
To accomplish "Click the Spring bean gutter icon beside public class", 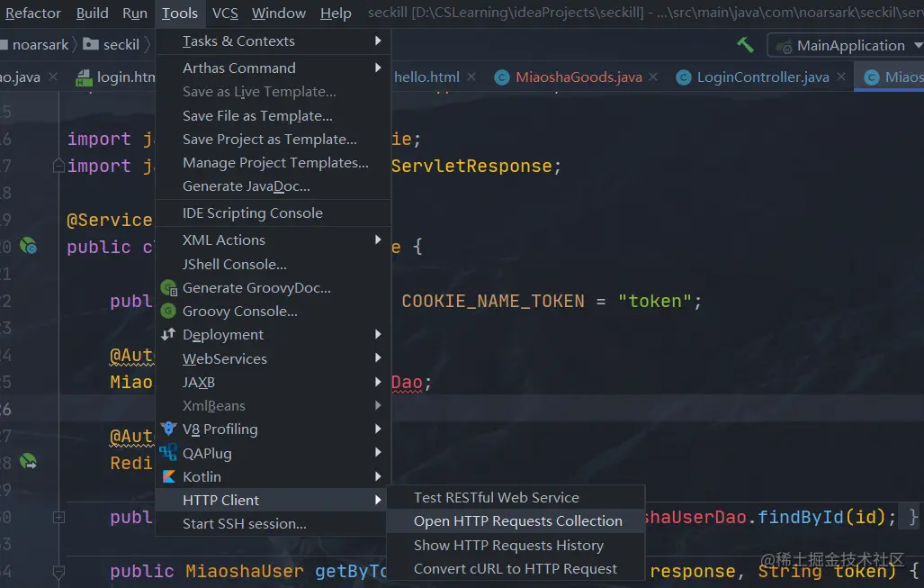I will [x=28, y=245].
